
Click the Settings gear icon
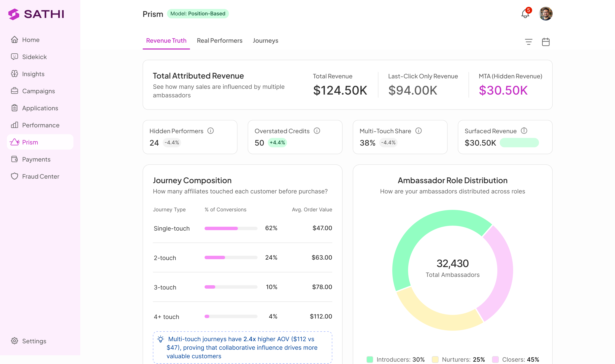[15, 341]
